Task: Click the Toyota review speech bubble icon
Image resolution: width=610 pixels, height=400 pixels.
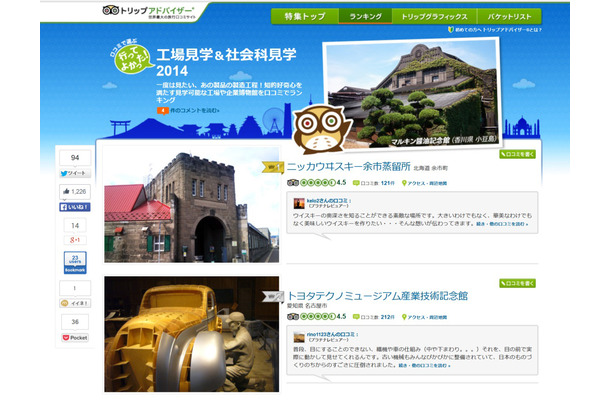Action: [356, 317]
